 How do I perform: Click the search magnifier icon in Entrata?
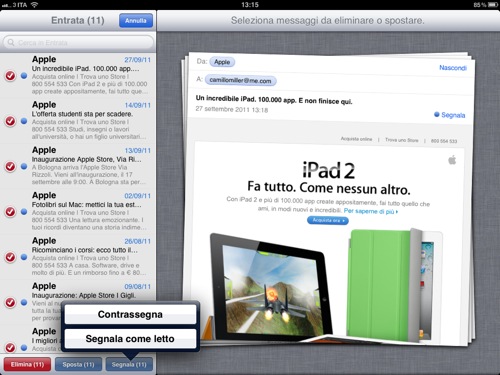tap(11, 43)
